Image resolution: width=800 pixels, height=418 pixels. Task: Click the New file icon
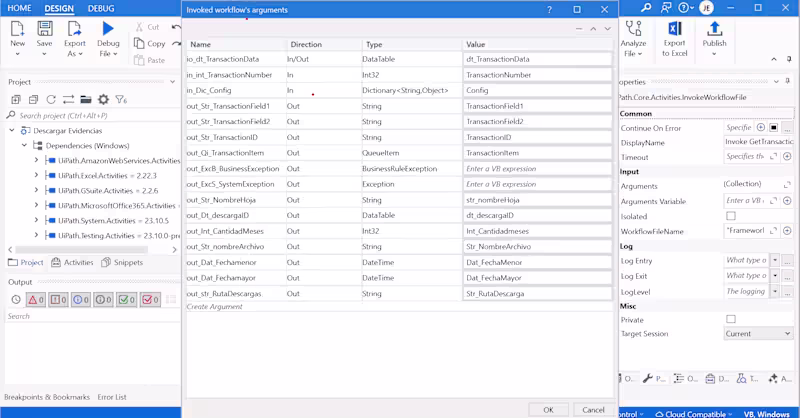(x=17, y=29)
